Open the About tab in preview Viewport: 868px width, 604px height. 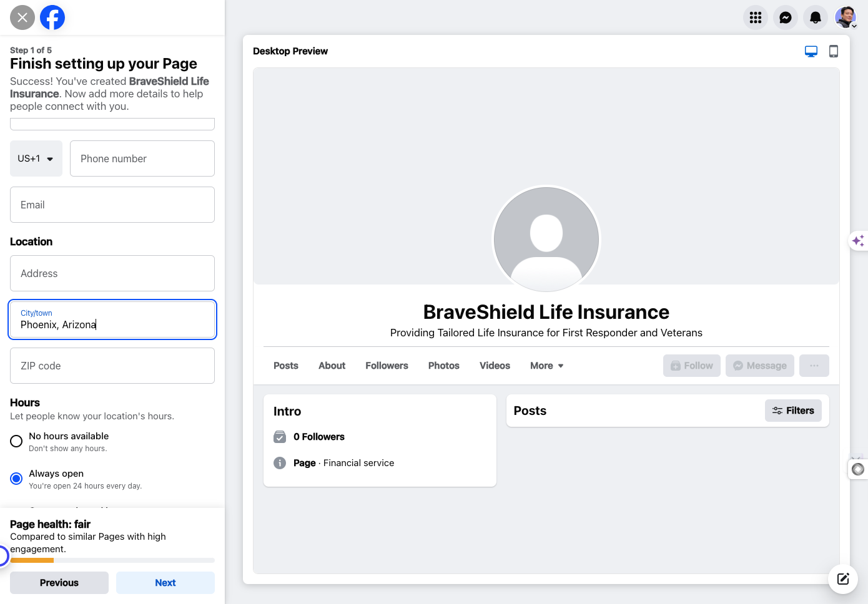pos(332,366)
